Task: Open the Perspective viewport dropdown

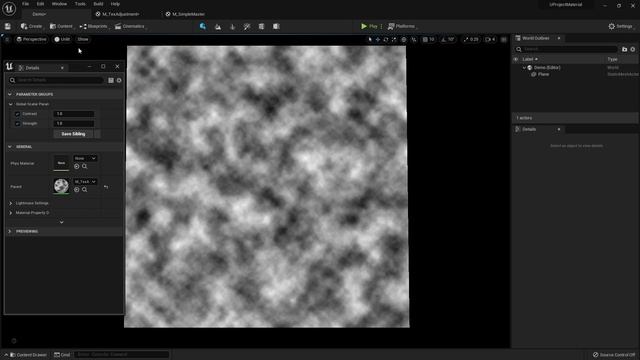Action: click(x=31, y=40)
